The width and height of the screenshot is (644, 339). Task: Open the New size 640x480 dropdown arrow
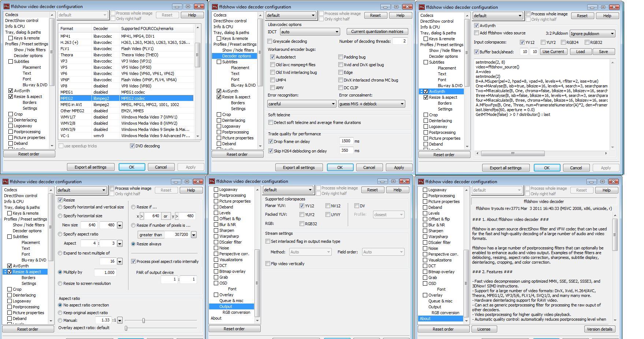point(120,225)
